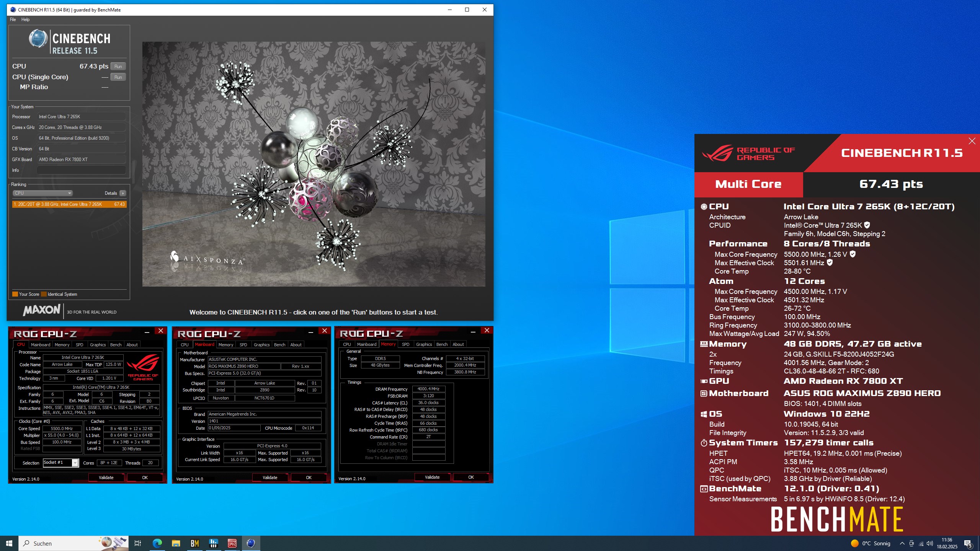This screenshot has height=551, width=980.
Task: Open SPD tab in Memory CPU-Z window
Action: (405, 344)
